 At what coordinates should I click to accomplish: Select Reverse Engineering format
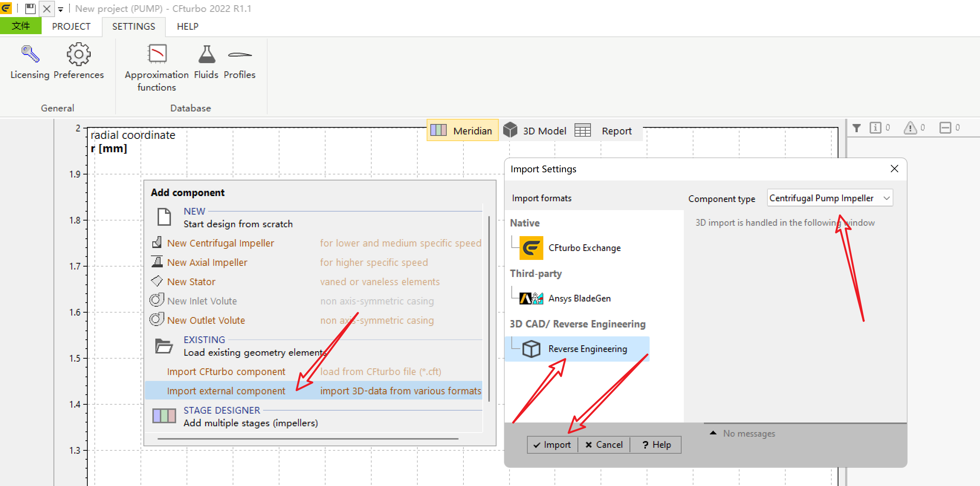pos(577,349)
